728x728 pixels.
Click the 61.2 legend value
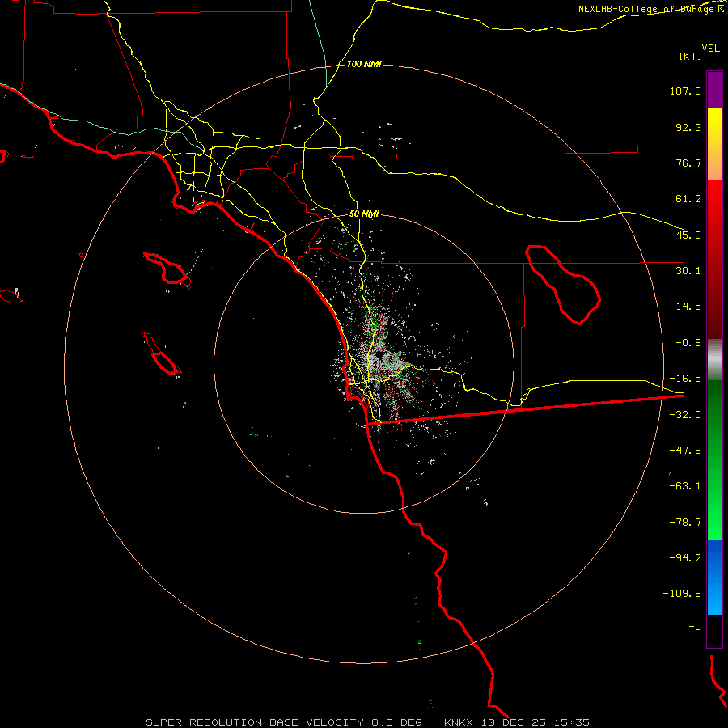coord(688,199)
